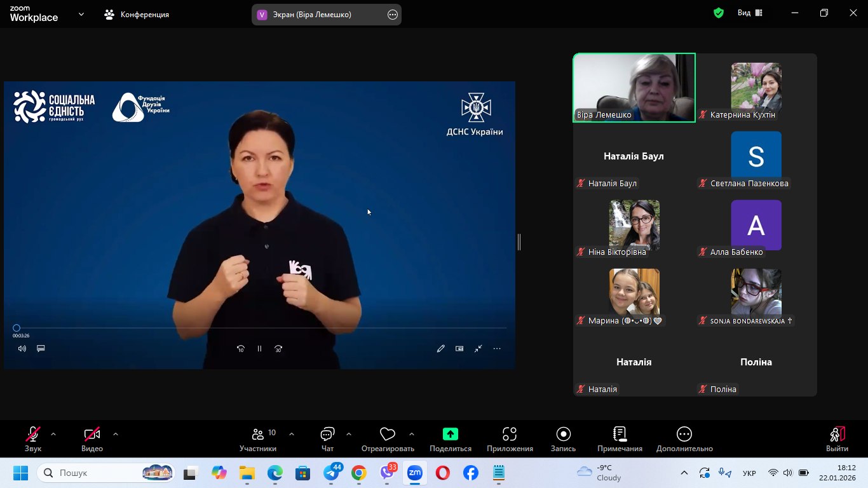868x488 pixels.
Task: Open the Вид view menu
Action: (750, 13)
